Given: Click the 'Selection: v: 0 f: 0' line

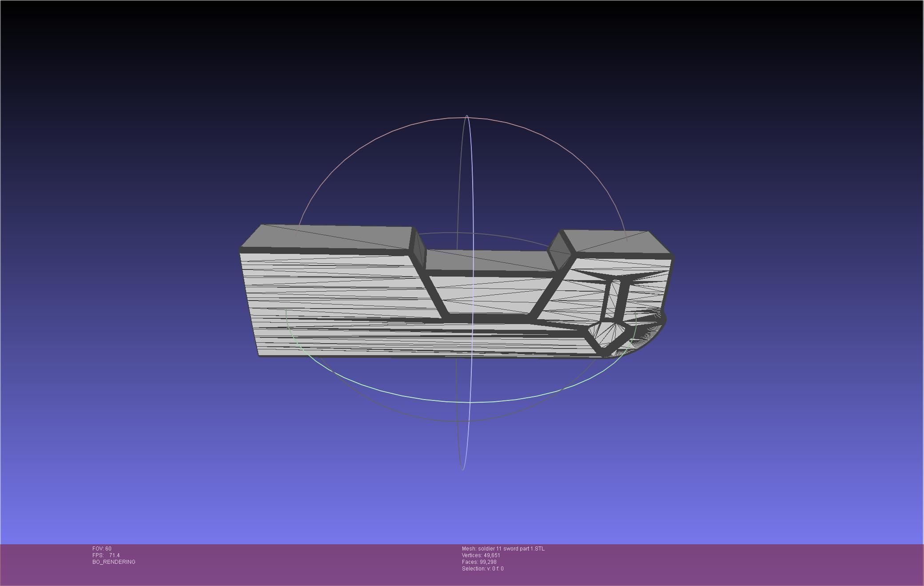Looking at the screenshot, I should tap(483, 569).
